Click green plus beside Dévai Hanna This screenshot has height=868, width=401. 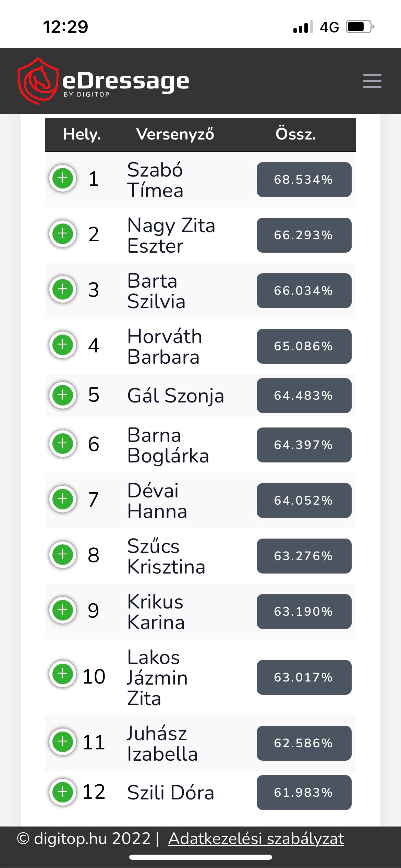coord(63,499)
